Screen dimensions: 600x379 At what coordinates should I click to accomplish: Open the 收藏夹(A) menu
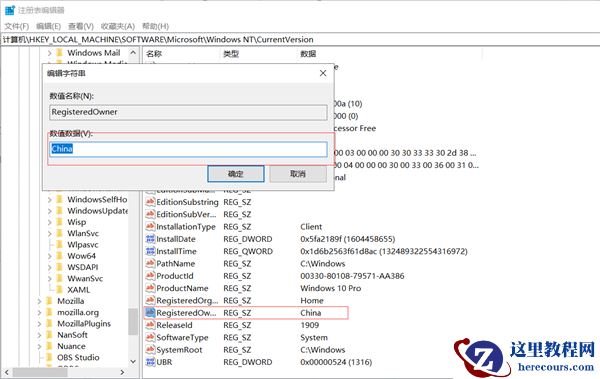(x=117, y=26)
